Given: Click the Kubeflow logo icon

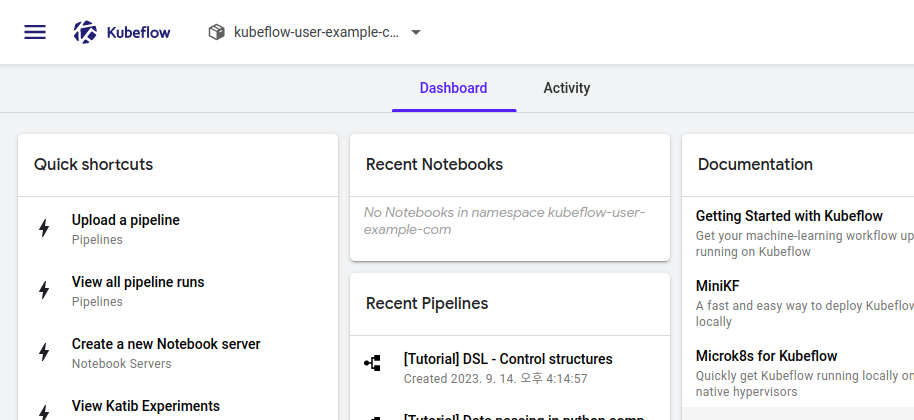Looking at the screenshot, I should tap(85, 32).
